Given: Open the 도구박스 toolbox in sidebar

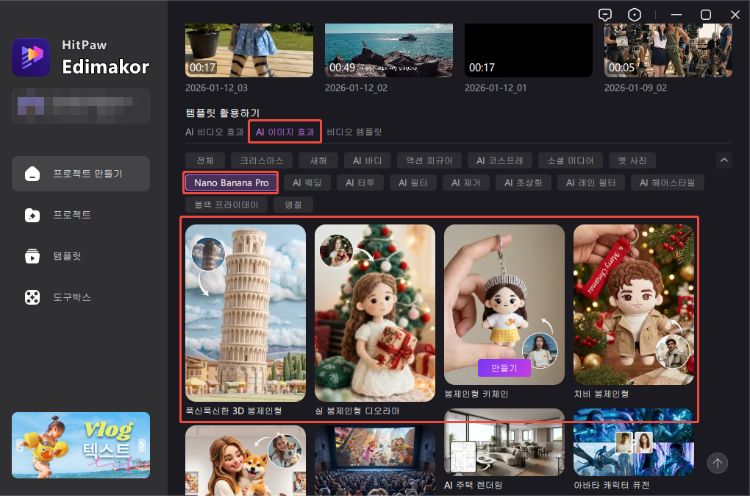Looking at the screenshot, I should point(81,297).
